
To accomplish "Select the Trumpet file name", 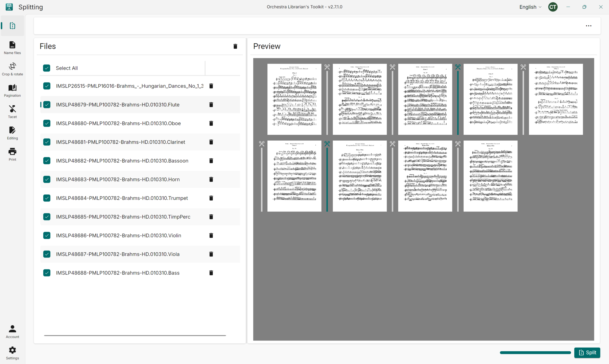I will [x=122, y=198].
